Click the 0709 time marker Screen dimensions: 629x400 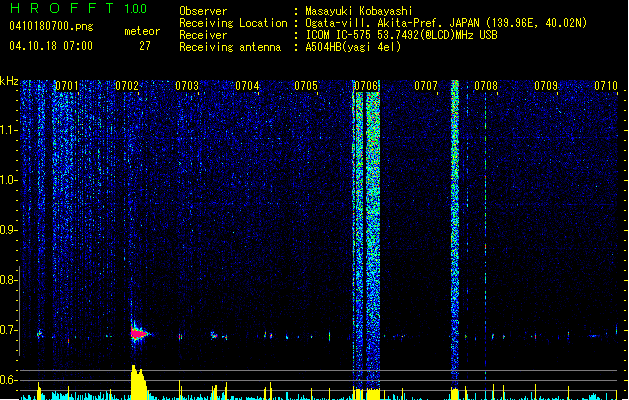coord(546,86)
